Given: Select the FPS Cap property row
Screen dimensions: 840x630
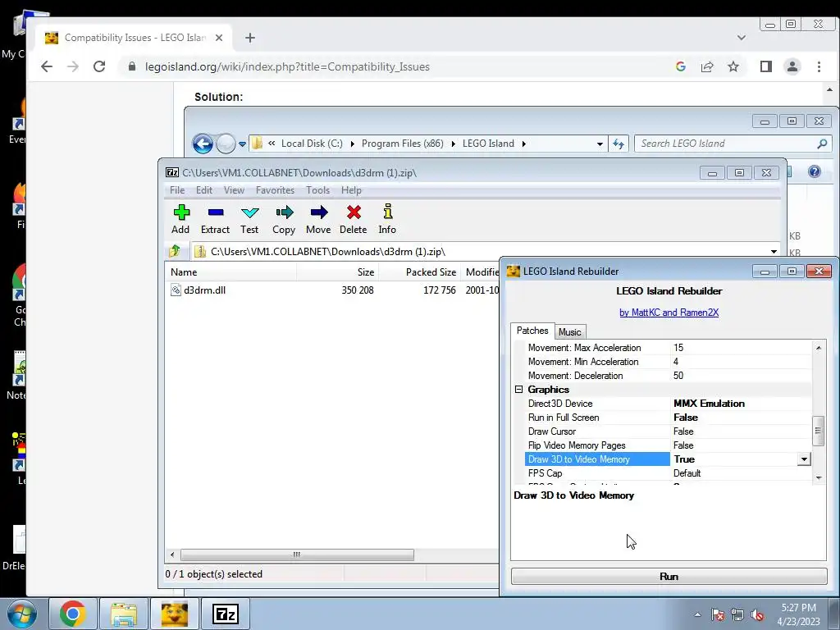Looking at the screenshot, I should coord(668,473).
